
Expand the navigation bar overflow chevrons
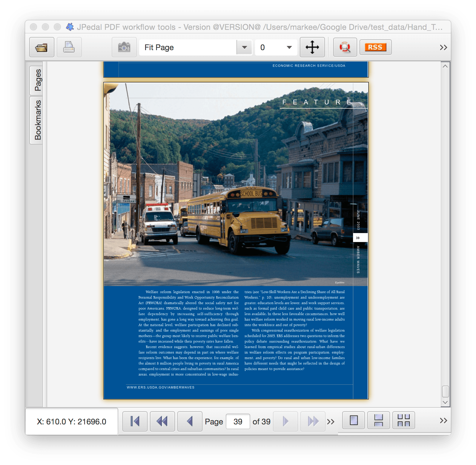click(x=330, y=422)
